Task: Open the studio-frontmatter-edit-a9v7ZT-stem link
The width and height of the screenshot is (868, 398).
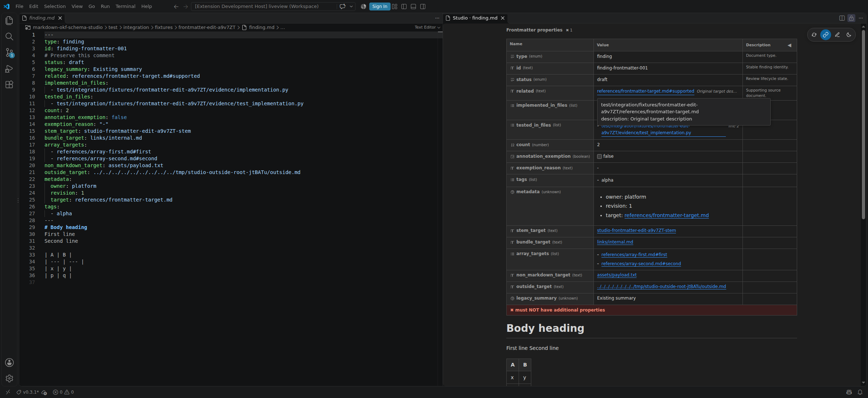Action: [636, 230]
